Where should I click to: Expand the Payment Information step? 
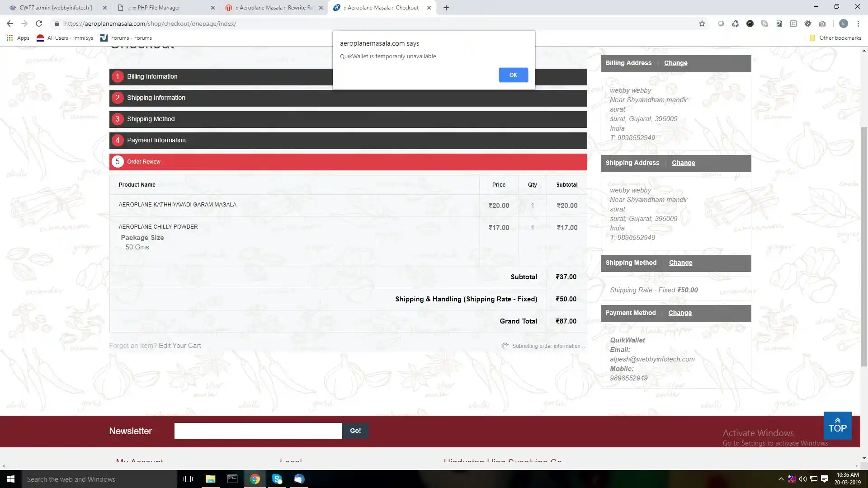coord(156,140)
